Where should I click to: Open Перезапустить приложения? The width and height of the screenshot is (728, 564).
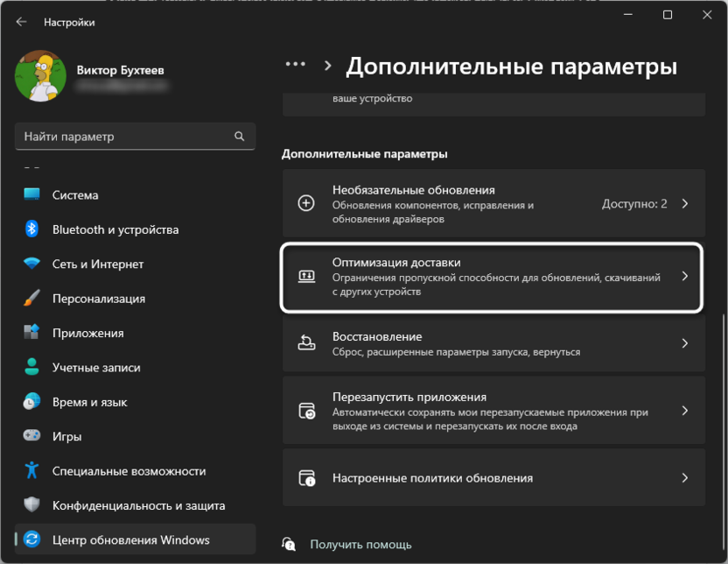click(x=493, y=411)
